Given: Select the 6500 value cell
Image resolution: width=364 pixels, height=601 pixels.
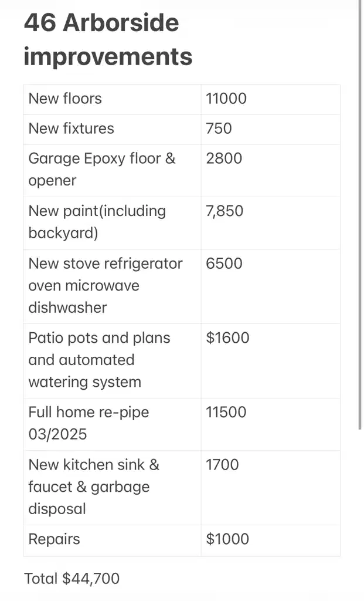Looking at the screenshot, I should pos(270,286).
